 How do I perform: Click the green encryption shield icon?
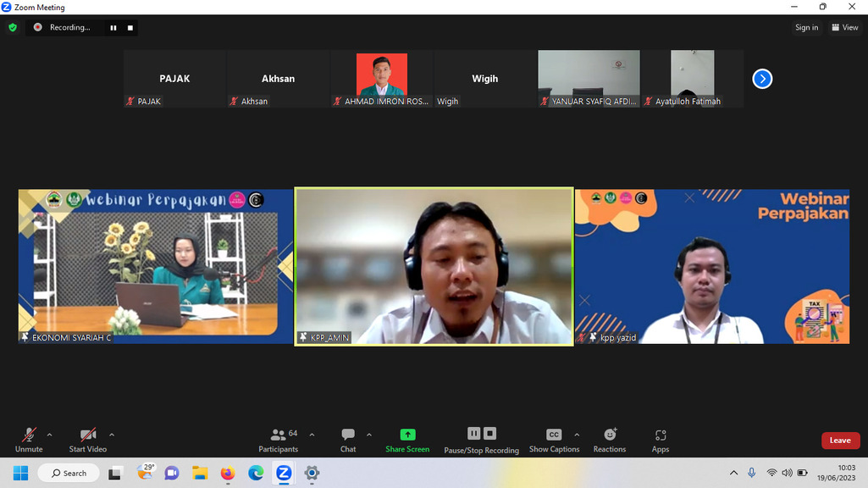coord(13,27)
